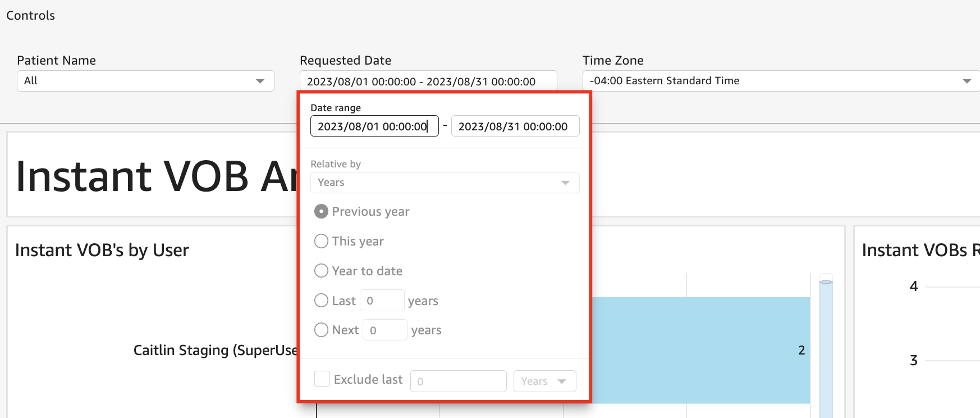Open the Relative by Years dropdown
This screenshot has height=418, width=980.
[x=445, y=183]
